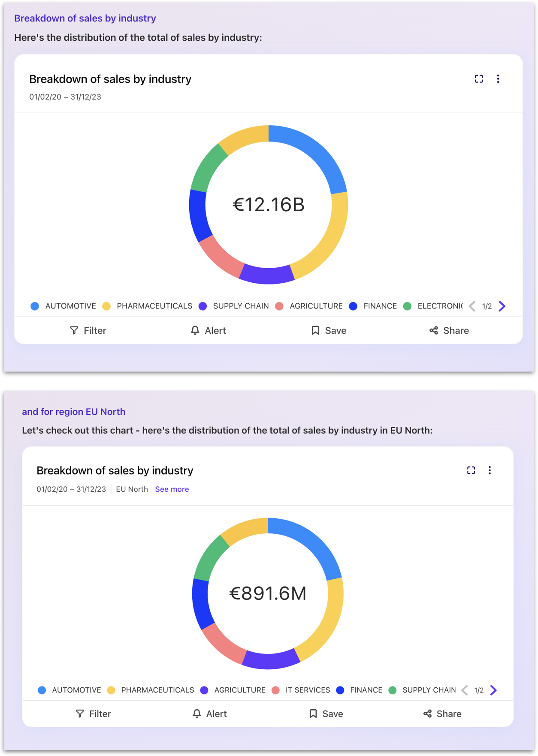Share the top sales breakdown chart

click(x=449, y=330)
